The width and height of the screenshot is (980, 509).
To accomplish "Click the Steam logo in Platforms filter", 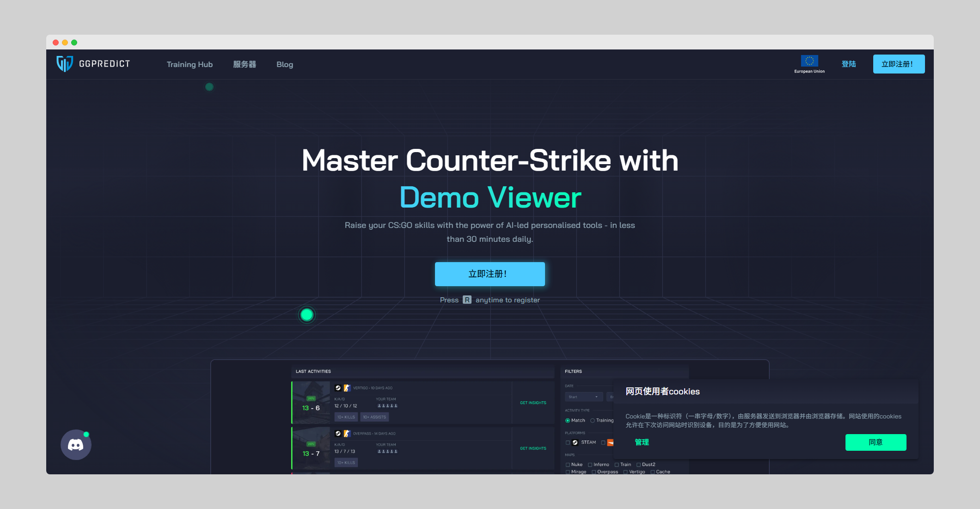I will tap(575, 442).
